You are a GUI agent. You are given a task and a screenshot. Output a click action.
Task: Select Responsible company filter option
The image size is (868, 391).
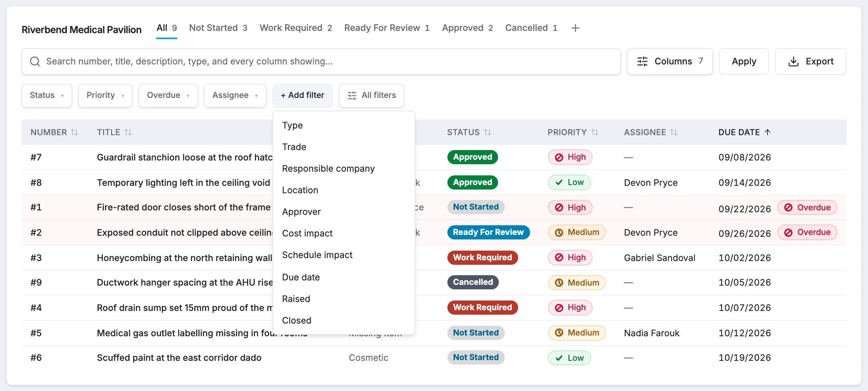pos(344,169)
